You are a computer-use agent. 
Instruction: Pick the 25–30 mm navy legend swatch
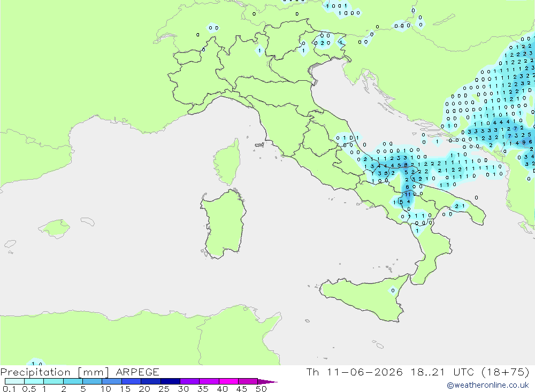click(x=170, y=381)
